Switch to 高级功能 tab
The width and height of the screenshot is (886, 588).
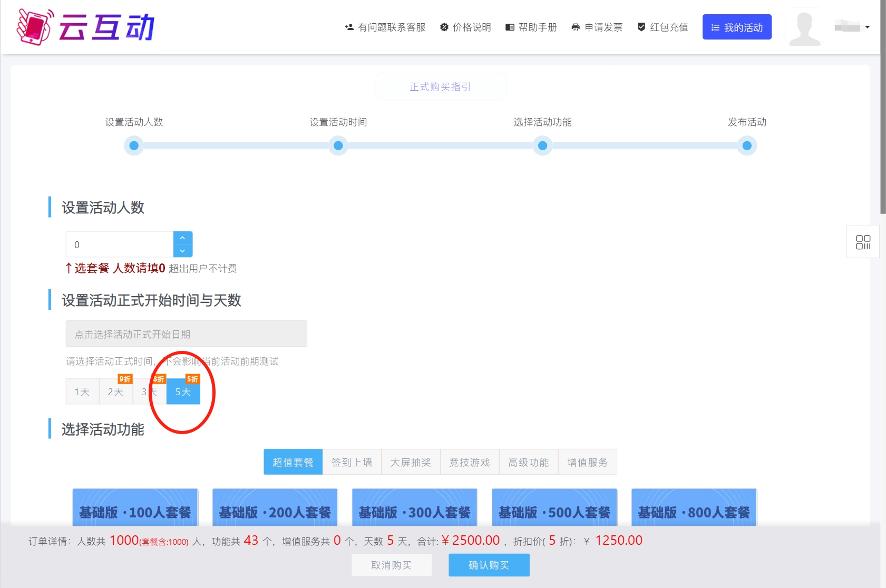tap(529, 462)
